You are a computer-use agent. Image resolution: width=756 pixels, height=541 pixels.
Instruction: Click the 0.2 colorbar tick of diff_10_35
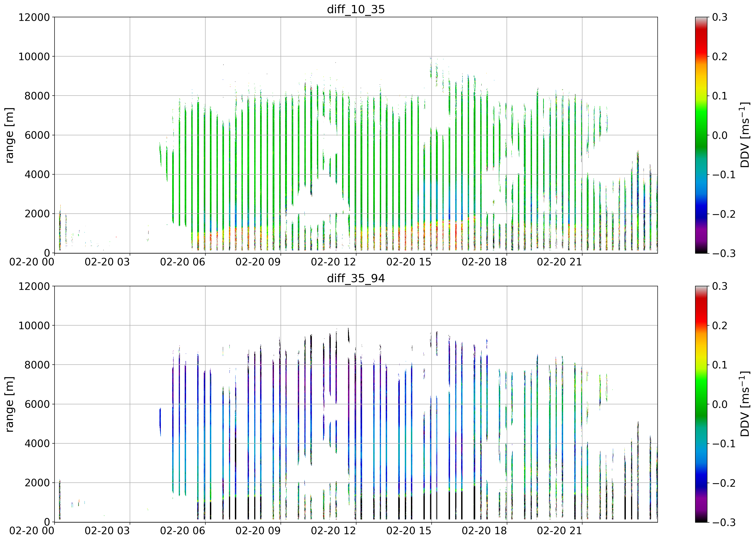tap(720, 57)
